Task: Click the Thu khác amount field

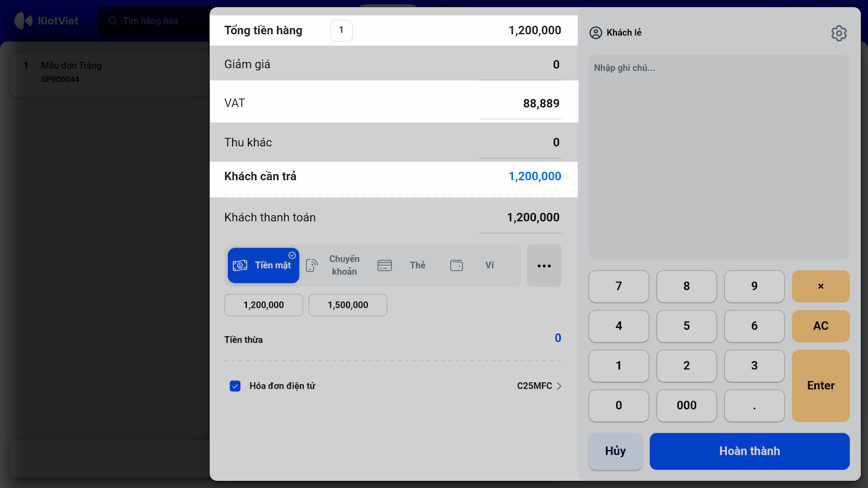Action: coord(520,143)
